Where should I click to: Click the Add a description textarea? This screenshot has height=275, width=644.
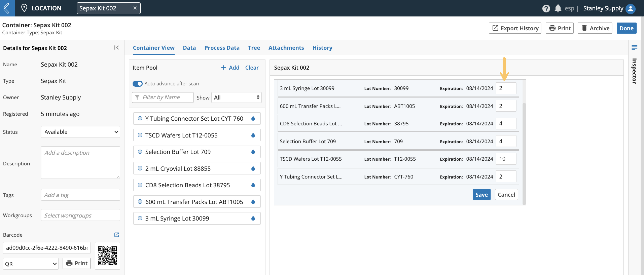tap(80, 162)
